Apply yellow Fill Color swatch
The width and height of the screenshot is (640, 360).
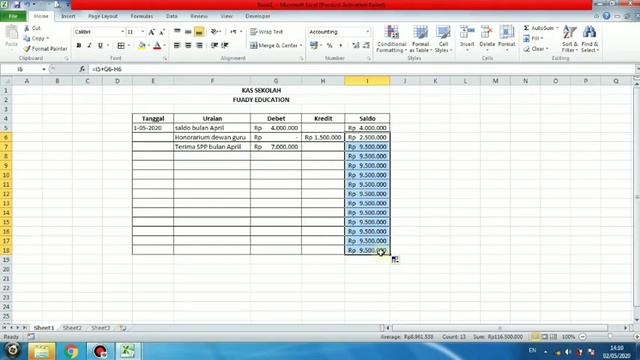coord(142,45)
